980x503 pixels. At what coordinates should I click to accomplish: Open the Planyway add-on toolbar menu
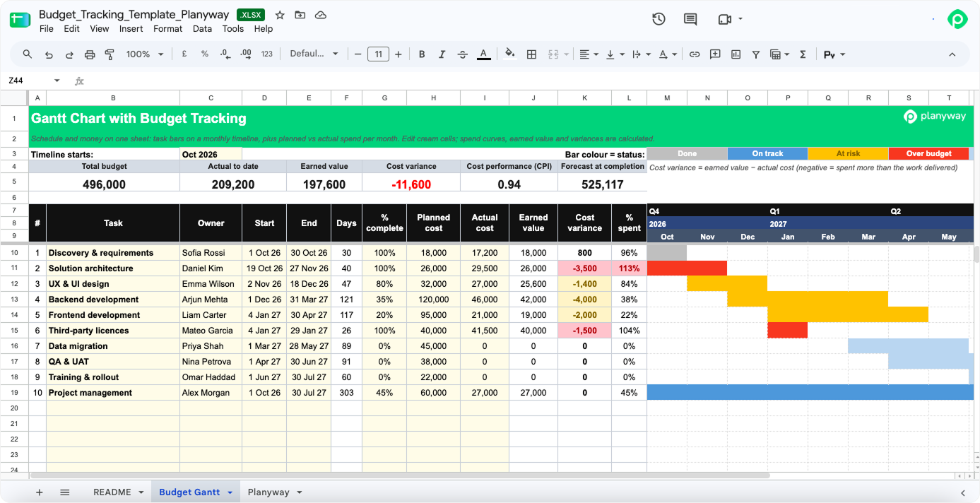(x=834, y=54)
